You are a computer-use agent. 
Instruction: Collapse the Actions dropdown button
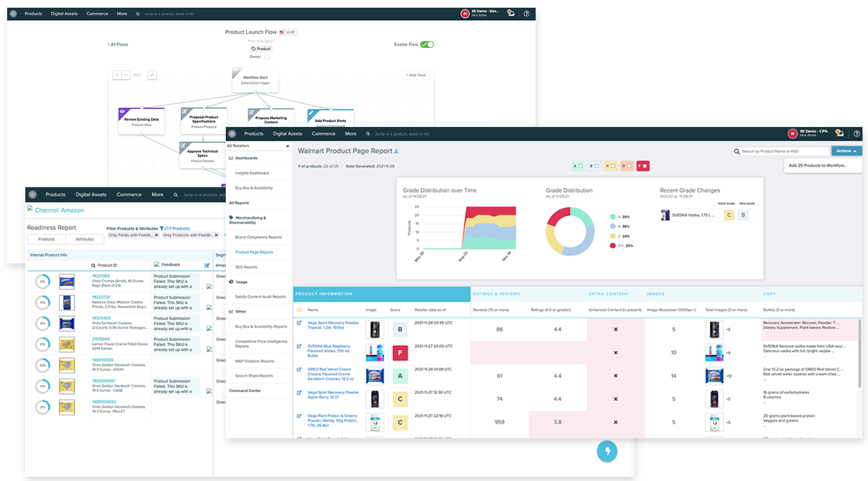click(847, 151)
